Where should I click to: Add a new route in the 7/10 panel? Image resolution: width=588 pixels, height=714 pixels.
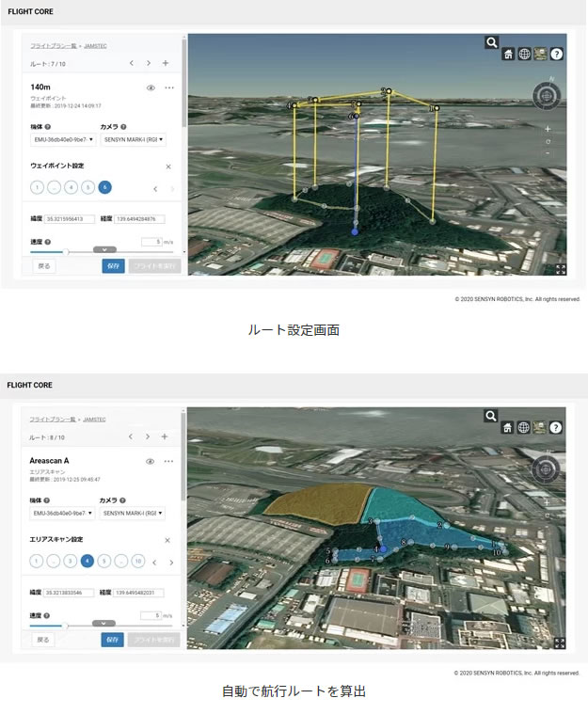166,63
